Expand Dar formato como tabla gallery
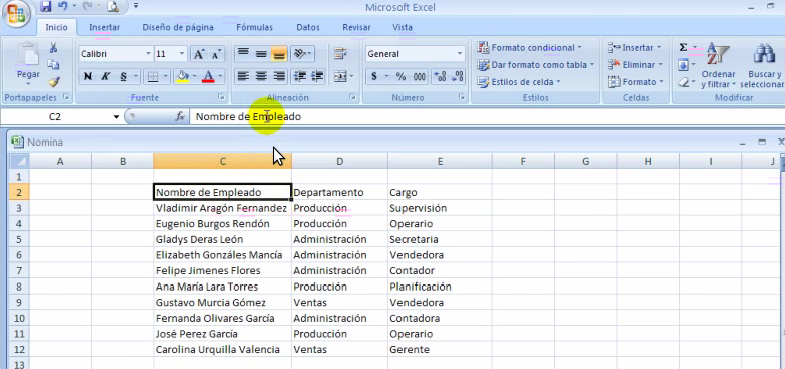The image size is (785, 369). pyautogui.click(x=536, y=65)
